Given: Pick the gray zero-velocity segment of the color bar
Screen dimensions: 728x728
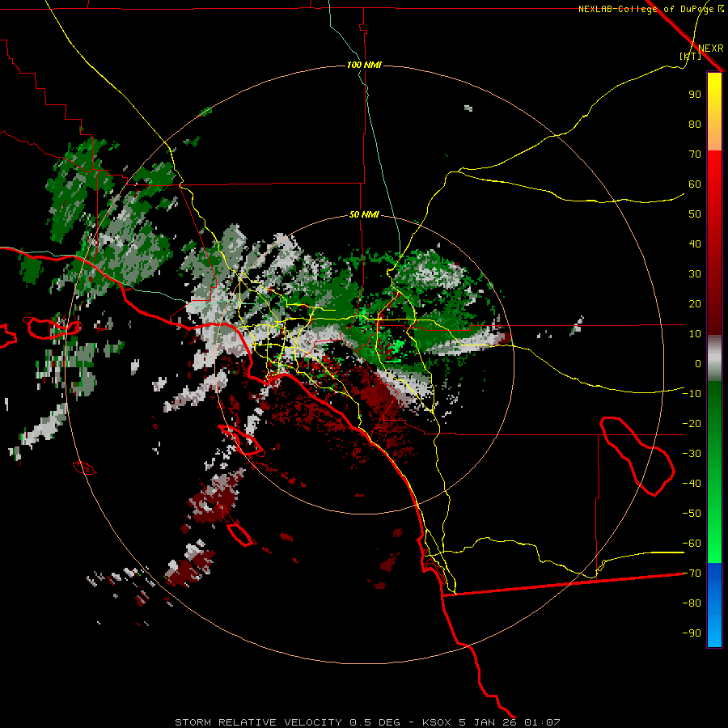Looking at the screenshot, I should pyautogui.click(x=714, y=358).
